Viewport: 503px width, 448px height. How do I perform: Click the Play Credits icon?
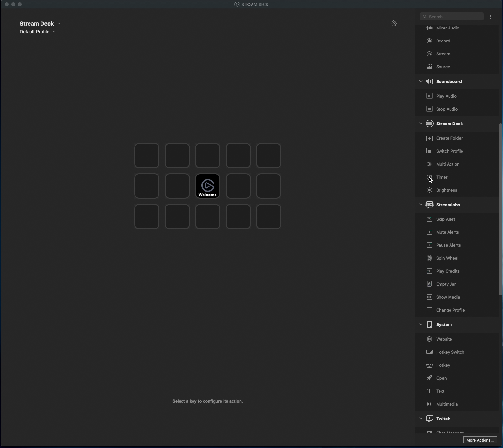pos(429,271)
